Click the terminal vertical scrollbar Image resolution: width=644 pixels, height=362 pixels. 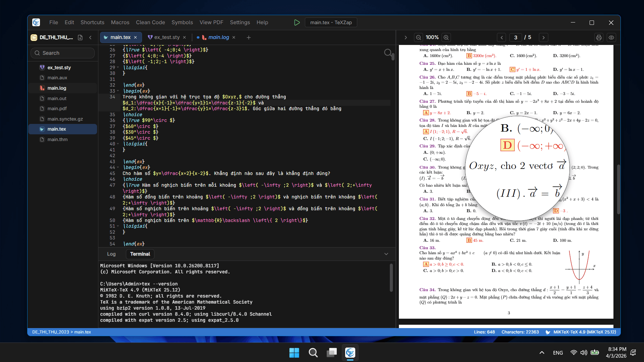tap(391, 278)
